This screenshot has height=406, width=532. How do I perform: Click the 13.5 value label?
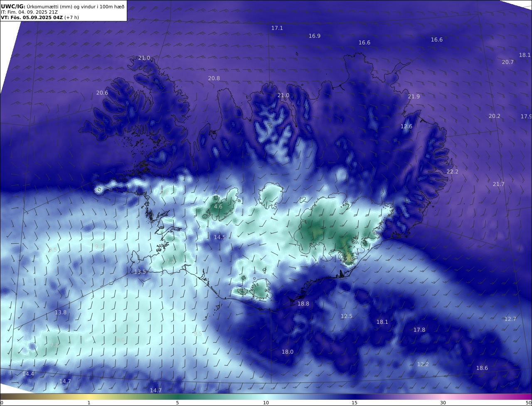(x=140, y=272)
